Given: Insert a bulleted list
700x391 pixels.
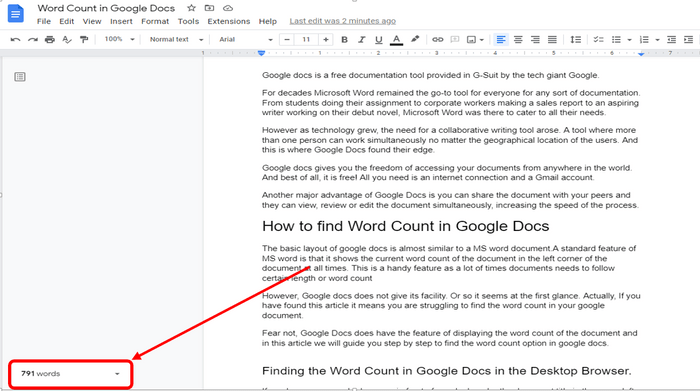Looking at the screenshot, I should [x=616, y=40].
